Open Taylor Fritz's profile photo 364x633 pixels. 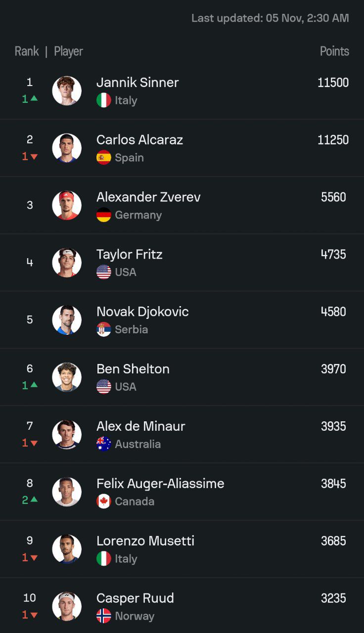67,263
